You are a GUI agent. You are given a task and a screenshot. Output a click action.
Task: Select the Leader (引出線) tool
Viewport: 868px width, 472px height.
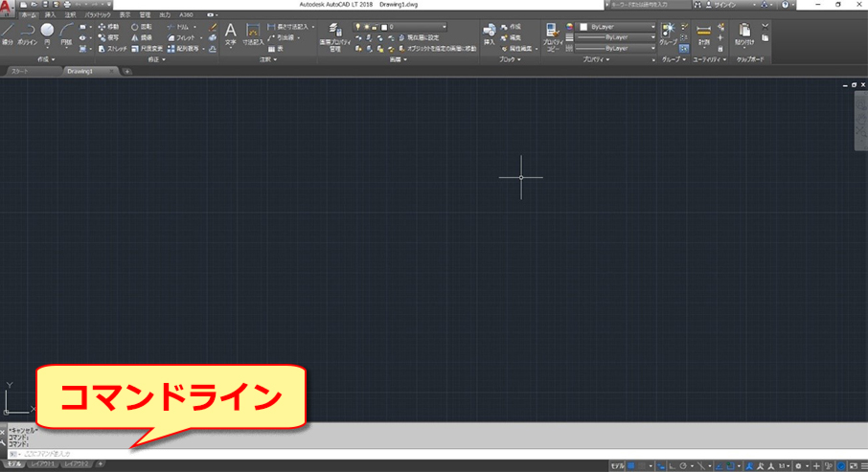pyautogui.click(x=282, y=37)
